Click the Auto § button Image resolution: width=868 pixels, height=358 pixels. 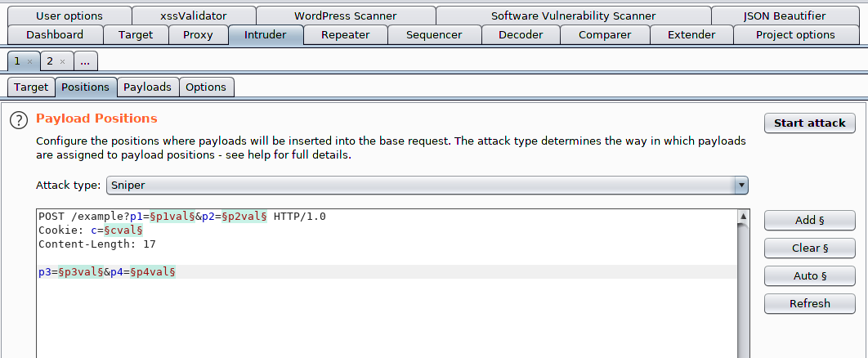pyautogui.click(x=809, y=275)
